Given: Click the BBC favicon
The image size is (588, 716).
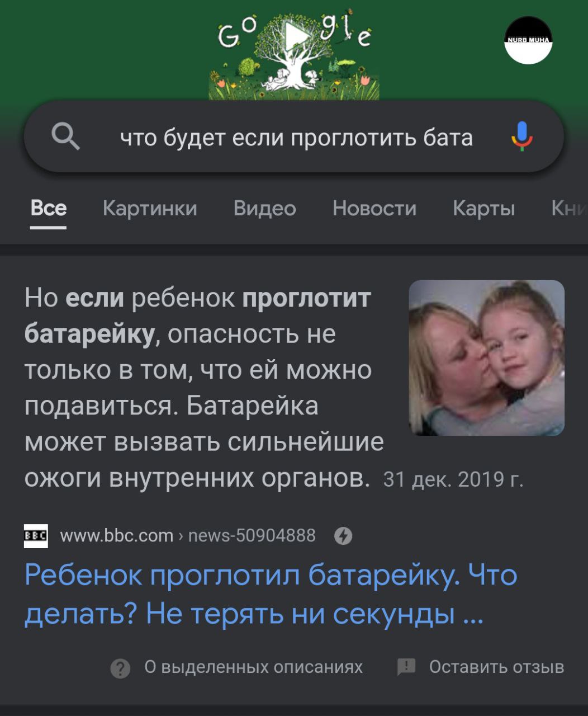Looking at the screenshot, I should tap(36, 536).
